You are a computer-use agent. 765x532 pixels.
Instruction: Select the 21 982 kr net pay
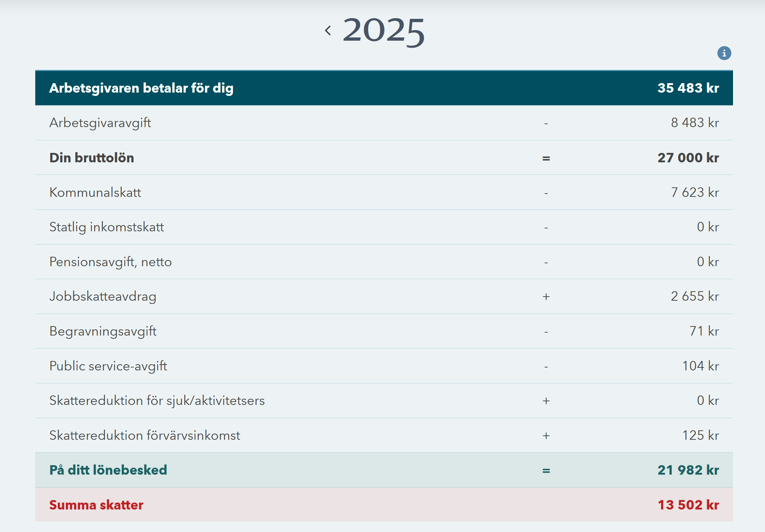[x=688, y=470]
